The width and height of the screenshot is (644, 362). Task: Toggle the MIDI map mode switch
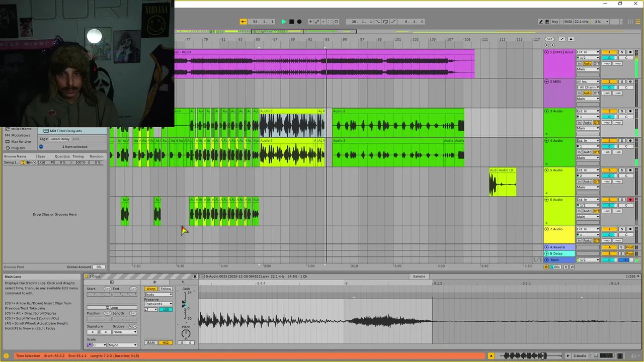pyautogui.click(x=568, y=22)
